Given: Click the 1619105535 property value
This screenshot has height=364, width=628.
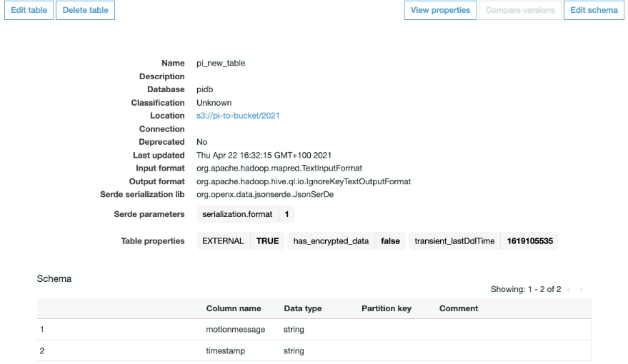Looking at the screenshot, I should coord(530,241).
